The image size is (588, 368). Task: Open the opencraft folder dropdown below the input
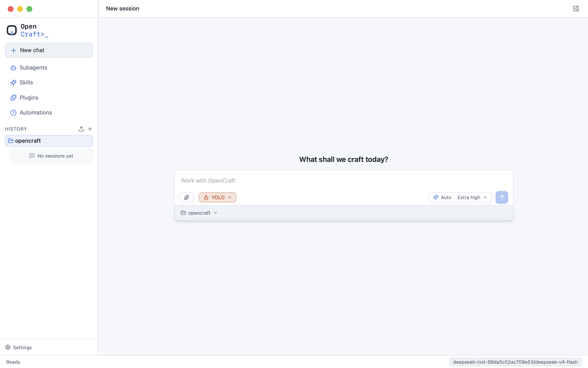click(199, 213)
